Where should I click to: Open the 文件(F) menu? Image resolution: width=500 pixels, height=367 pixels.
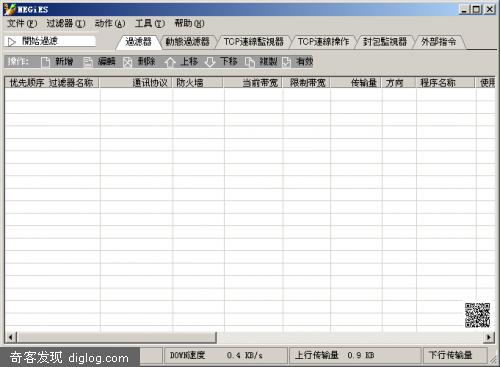click(x=22, y=24)
